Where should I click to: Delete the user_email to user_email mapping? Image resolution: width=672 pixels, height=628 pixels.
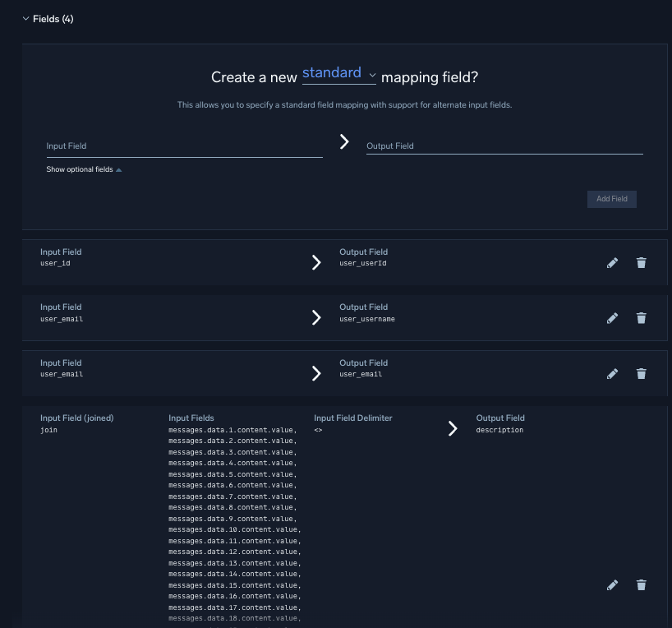[642, 374]
